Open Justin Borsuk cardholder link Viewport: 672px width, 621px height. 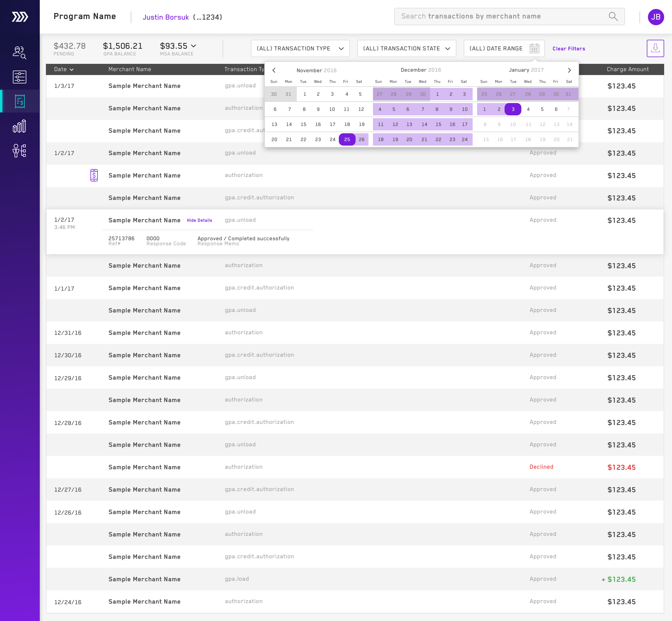(166, 17)
